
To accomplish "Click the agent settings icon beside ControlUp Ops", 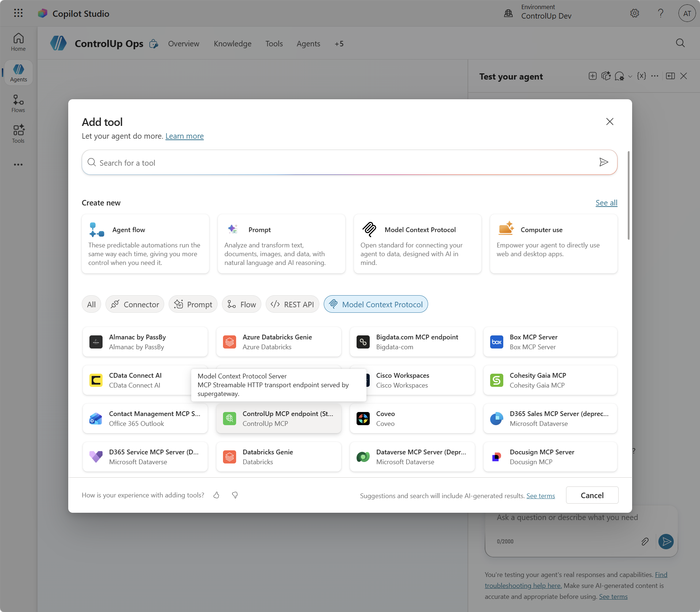I will click(x=154, y=44).
